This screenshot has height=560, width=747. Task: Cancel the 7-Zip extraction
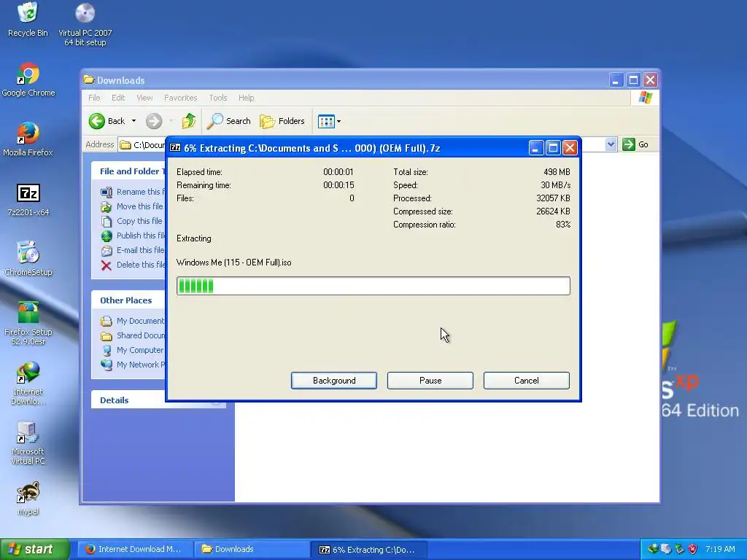[527, 381]
